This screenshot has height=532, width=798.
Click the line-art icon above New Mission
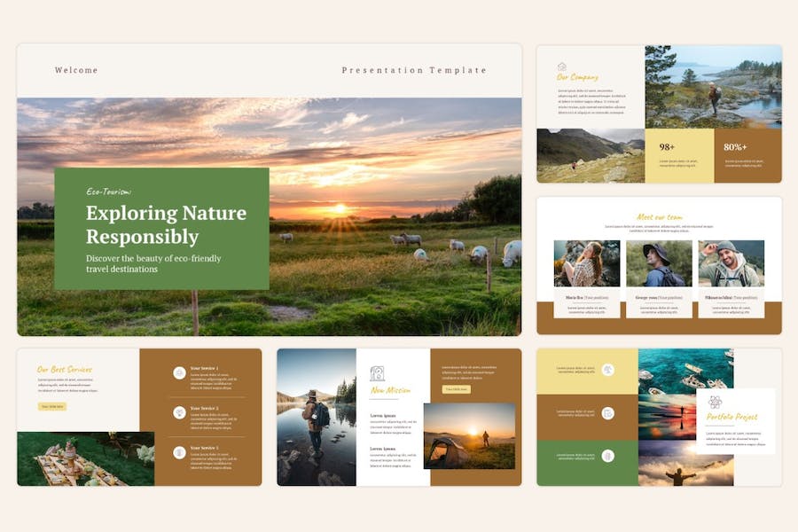(x=377, y=373)
